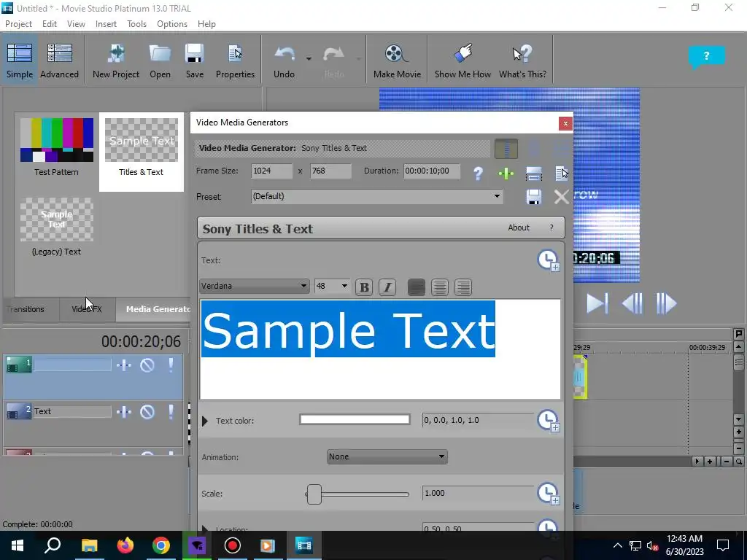Screen dimensions: 747x560
Task: Launch the Make Movie wizard
Action: pyautogui.click(x=397, y=61)
